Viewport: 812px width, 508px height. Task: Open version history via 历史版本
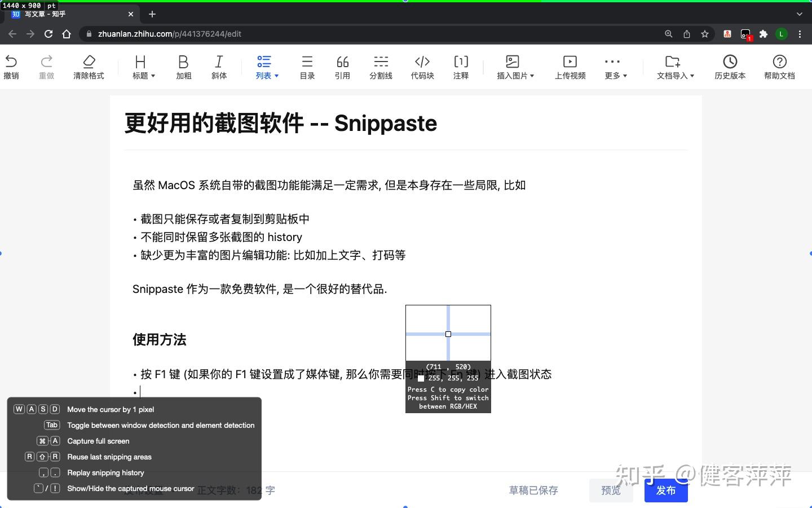[x=730, y=67]
